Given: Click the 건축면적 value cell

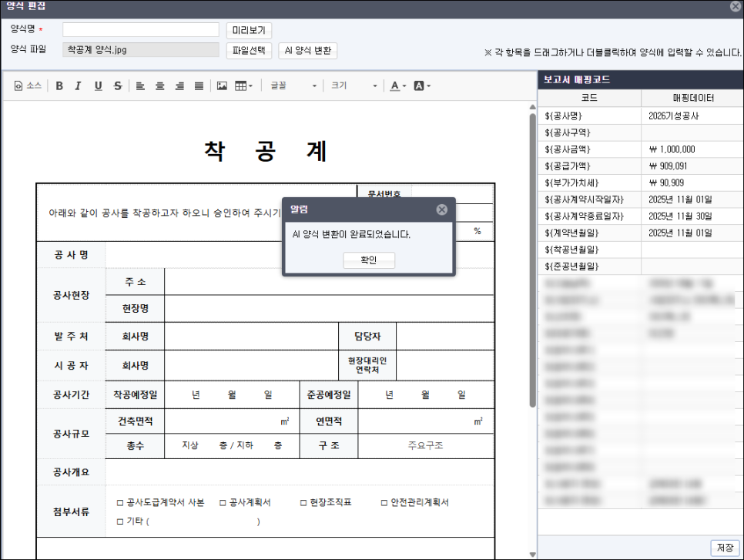Looking at the screenshot, I should click(x=232, y=421).
